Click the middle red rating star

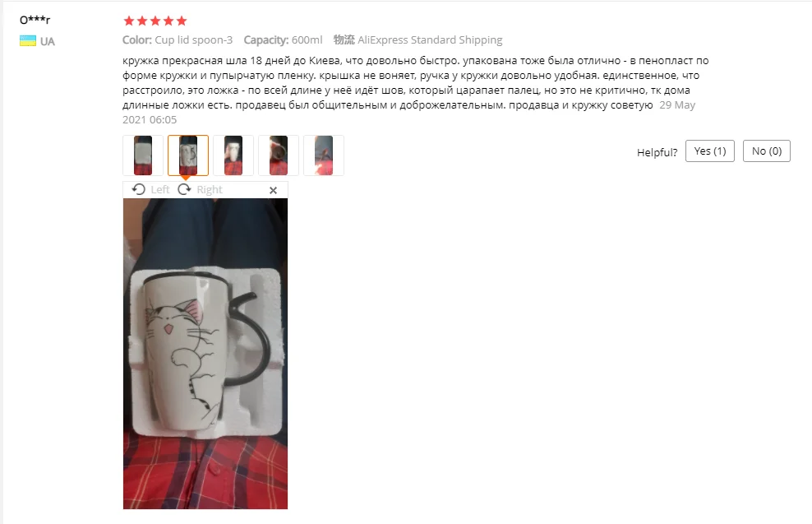click(x=155, y=21)
